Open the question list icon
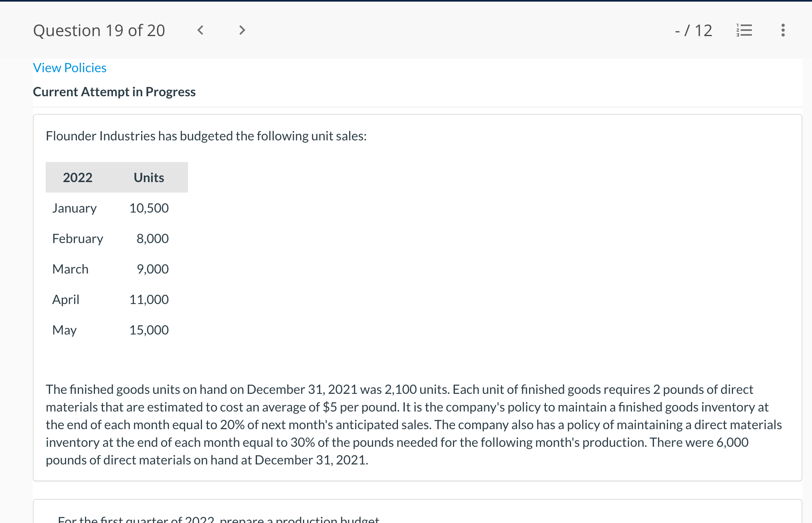The width and height of the screenshot is (812, 523). click(x=744, y=30)
